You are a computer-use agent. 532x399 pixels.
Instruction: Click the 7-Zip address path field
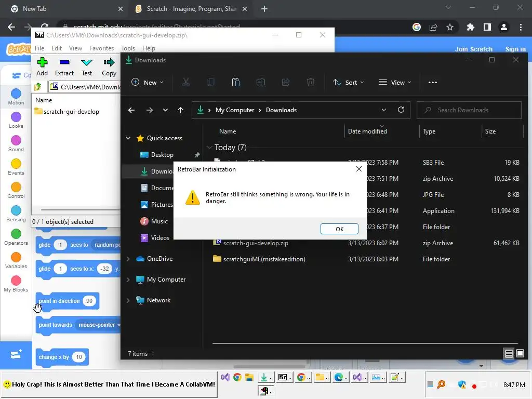85,87
